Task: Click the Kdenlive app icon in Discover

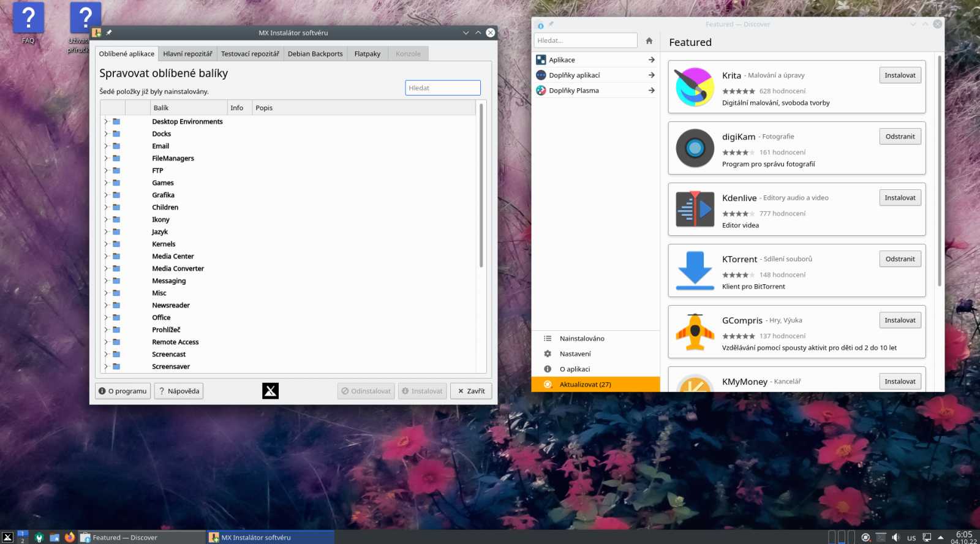Action: pos(695,210)
